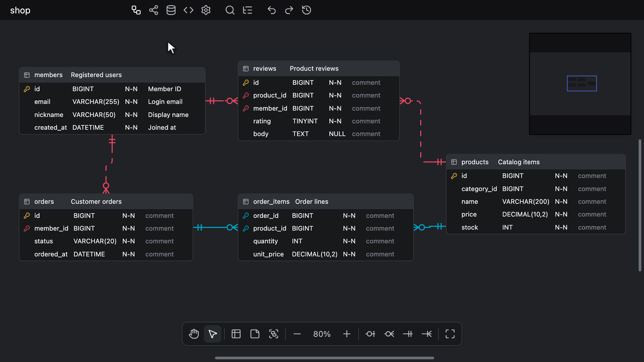Click the undo arrow
The image size is (644, 362).
[272, 10]
